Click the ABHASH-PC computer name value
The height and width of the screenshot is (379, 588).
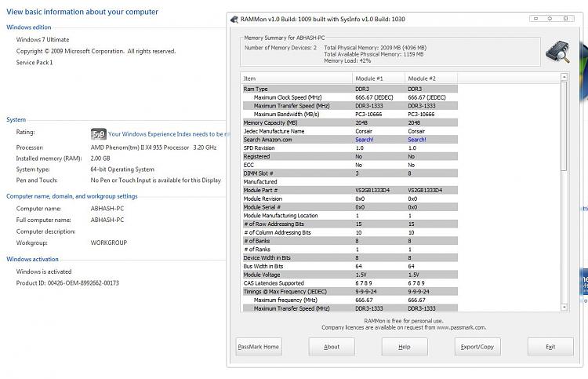(107, 208)
